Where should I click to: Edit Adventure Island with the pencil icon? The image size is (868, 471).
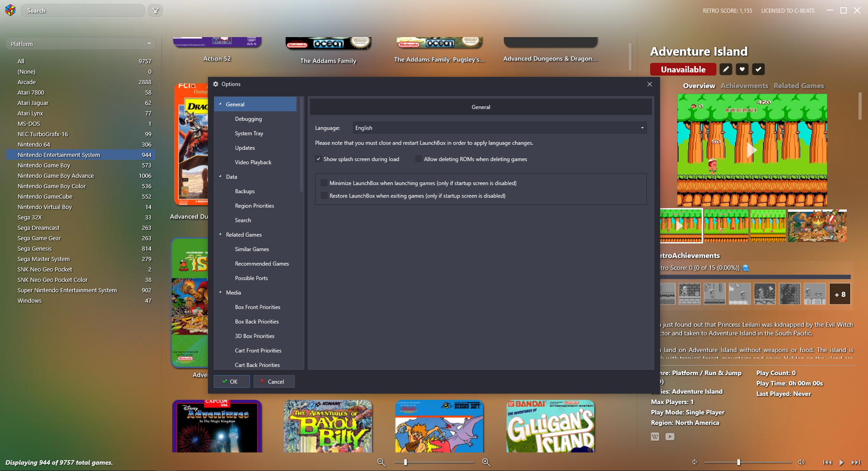click(726, 69)
